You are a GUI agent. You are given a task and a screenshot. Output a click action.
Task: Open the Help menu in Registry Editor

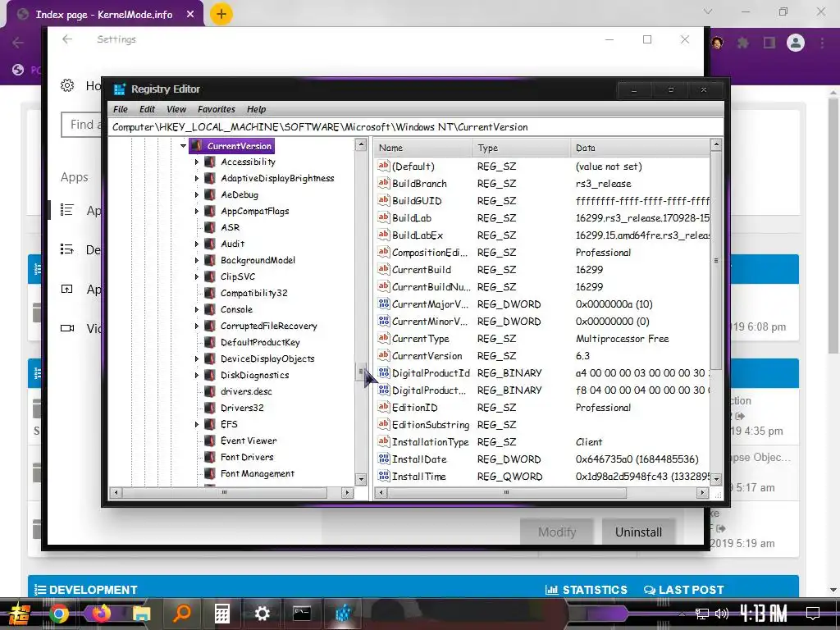256,109
